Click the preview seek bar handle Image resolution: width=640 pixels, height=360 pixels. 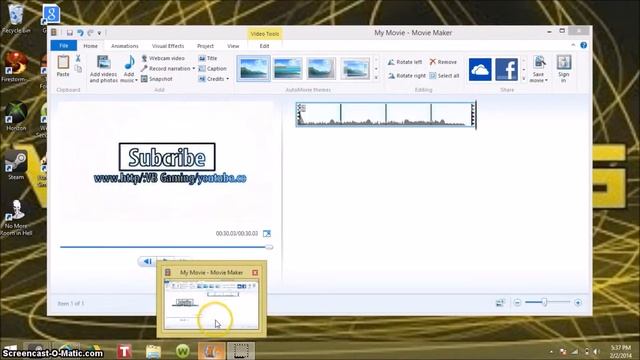click(269, 247)
